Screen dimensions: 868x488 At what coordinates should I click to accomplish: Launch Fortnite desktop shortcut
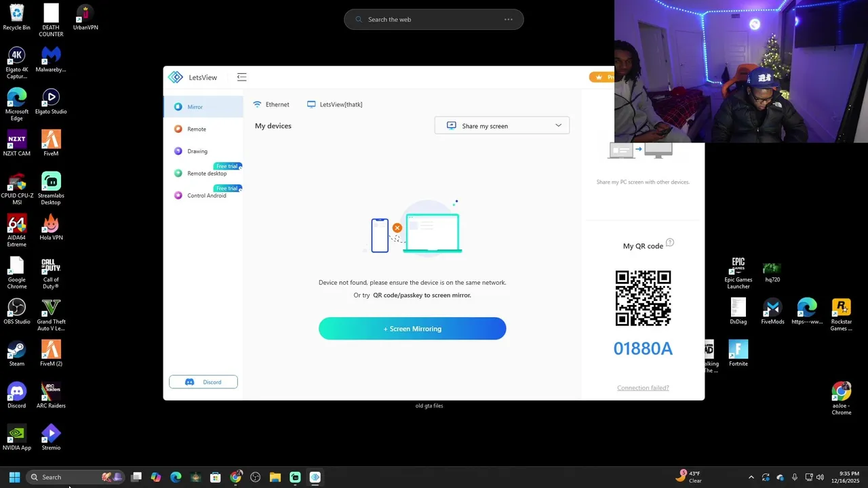[738, 354]
